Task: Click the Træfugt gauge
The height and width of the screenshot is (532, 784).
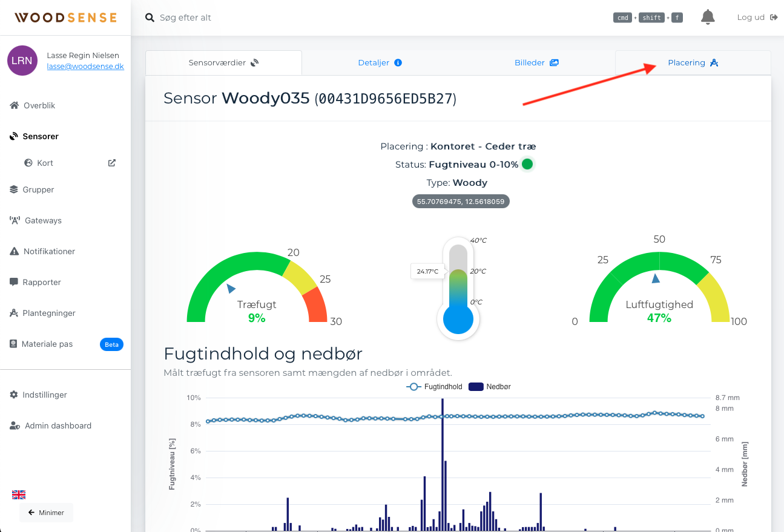Action: tap(257, 286)
